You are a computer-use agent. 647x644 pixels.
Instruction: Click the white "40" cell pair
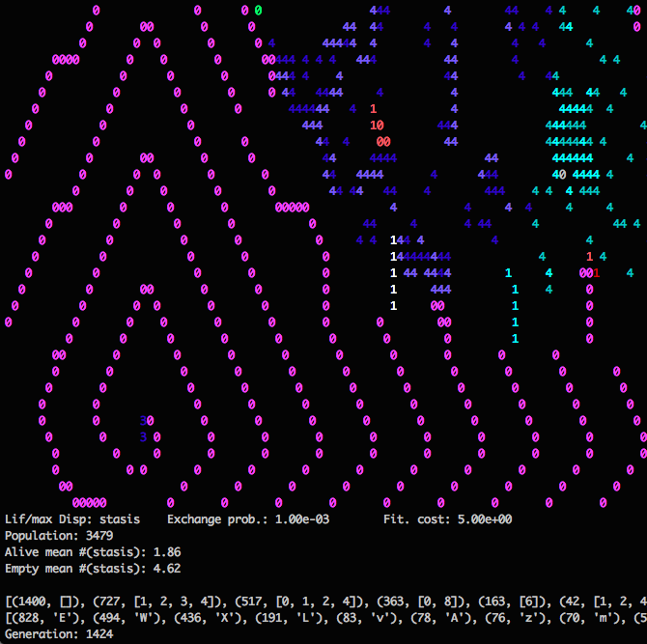(559, 175)
